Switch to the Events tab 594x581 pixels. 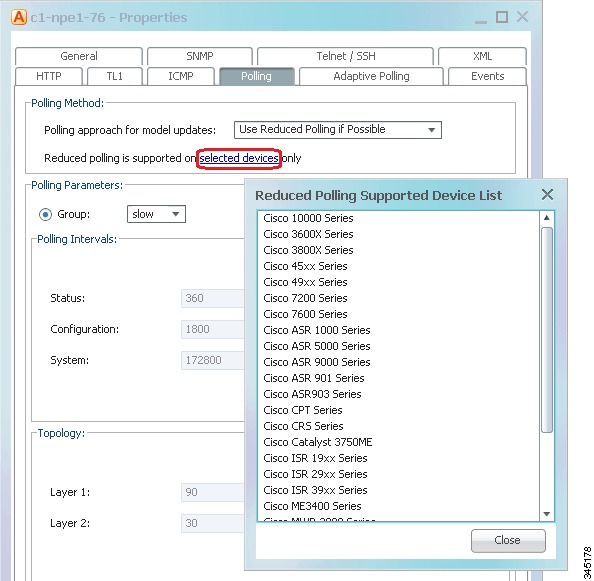(x=487, y=76)
